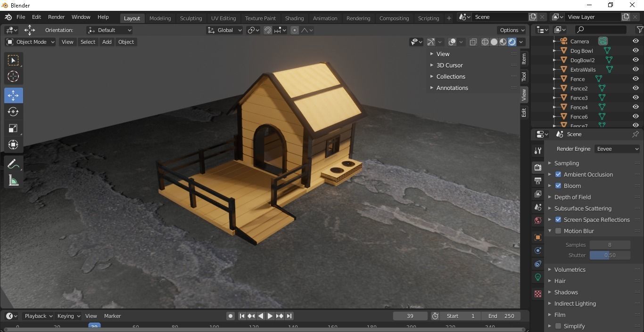Toggle proportional editing button
Screen dimensions: 644x332
(295, 30)
